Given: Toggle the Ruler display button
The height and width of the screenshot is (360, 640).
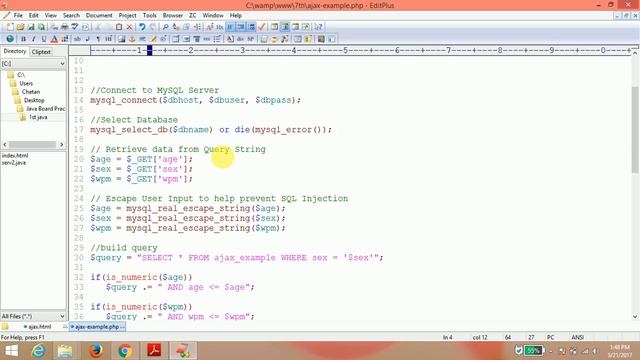Looking at the screenshot, I should click(x=251, y=27).
